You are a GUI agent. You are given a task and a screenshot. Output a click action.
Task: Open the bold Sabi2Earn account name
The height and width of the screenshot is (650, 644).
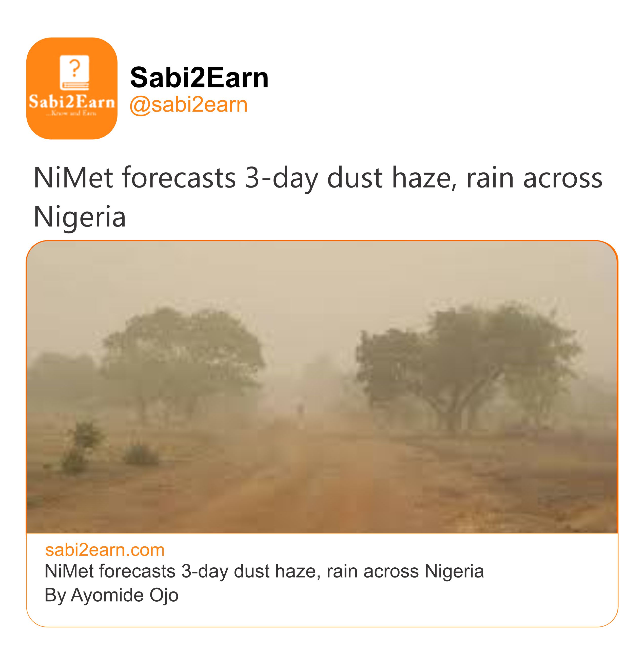coord(199,77)
